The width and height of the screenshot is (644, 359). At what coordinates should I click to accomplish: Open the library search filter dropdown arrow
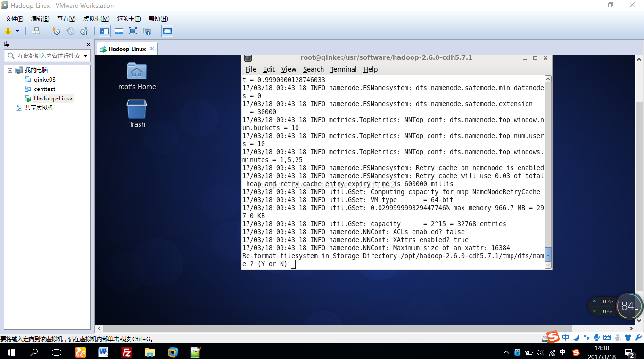(x=86, y=56)
